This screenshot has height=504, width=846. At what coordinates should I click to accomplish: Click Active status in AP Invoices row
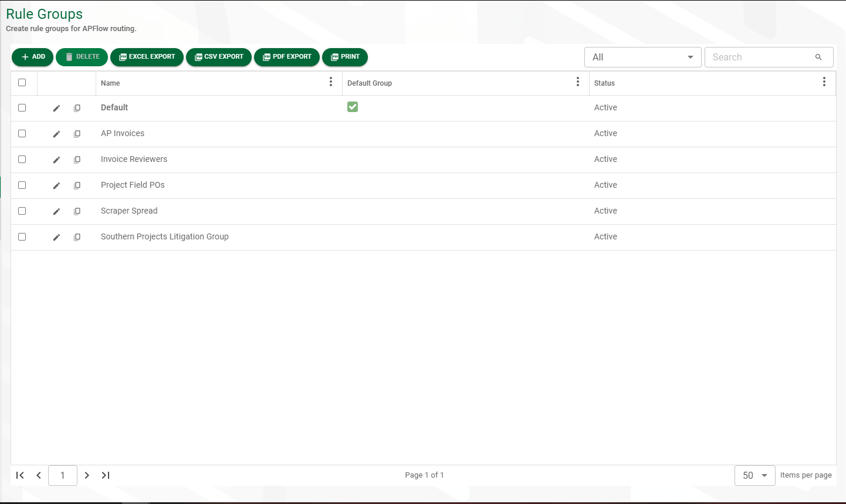(x=605, y=133)
